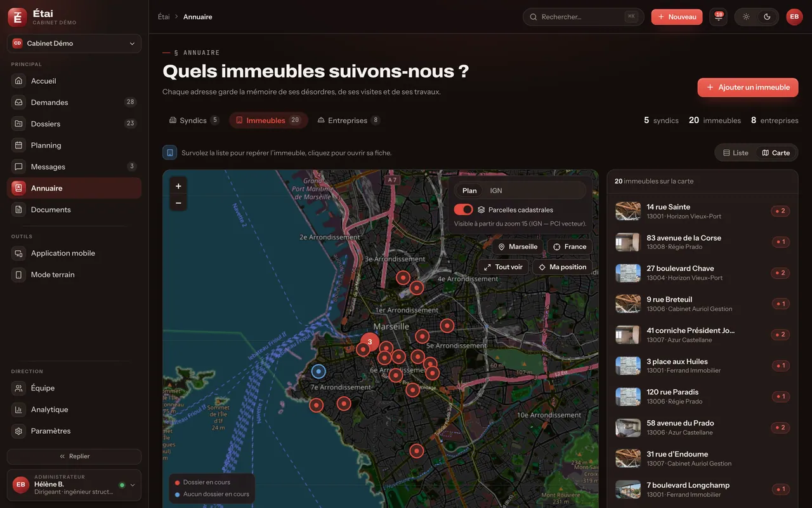Viewport: 812px width, 508px height.
Task: Switch to dark theme moon icon
Action: tap(767, 17)
